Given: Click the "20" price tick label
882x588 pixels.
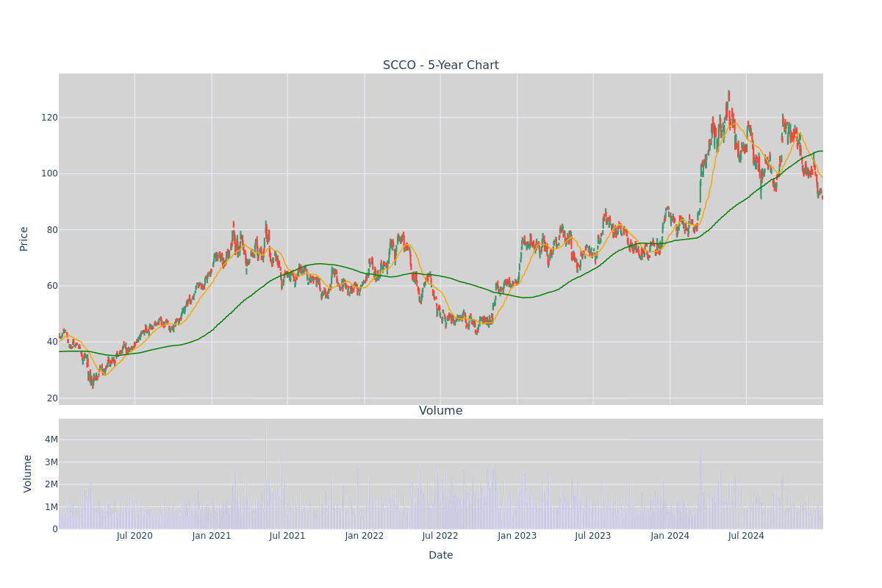Looking at the screenshot, I should coord(52,398).
